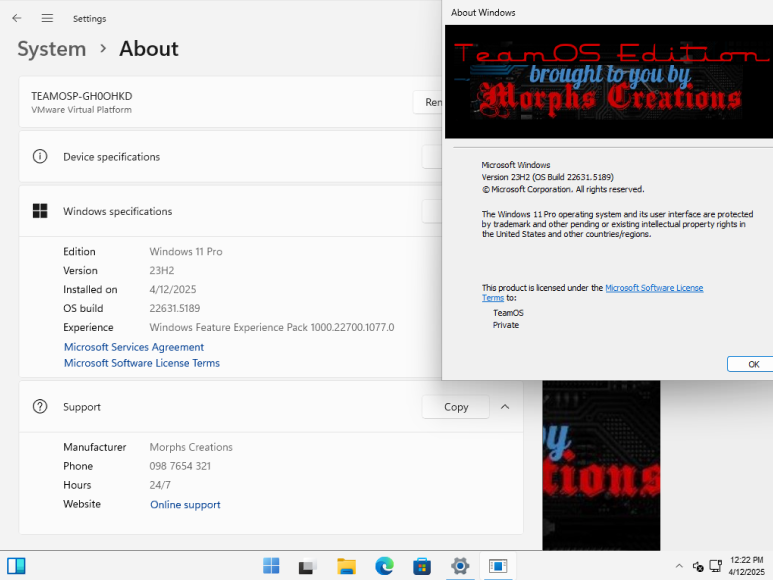Launch File Explorer from taskbar
Image resolution: width=773 pixels, height=580 pixels.
(346, 566)
